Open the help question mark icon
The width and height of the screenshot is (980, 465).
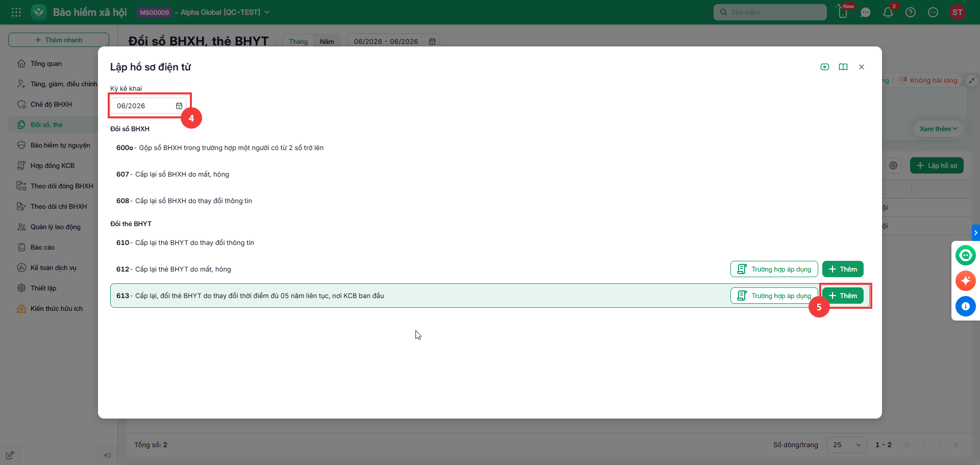point(911,12)
